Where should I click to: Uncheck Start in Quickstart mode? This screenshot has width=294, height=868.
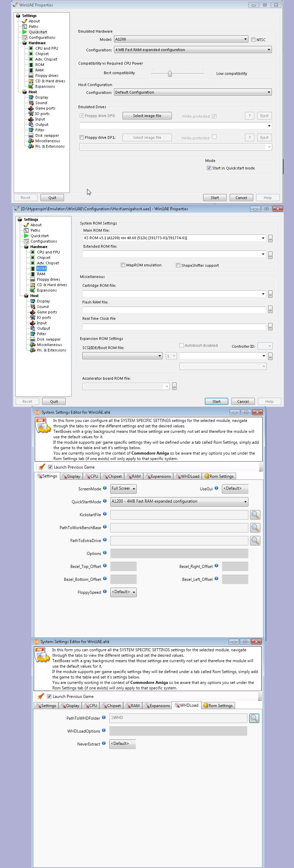coord(209,168)
